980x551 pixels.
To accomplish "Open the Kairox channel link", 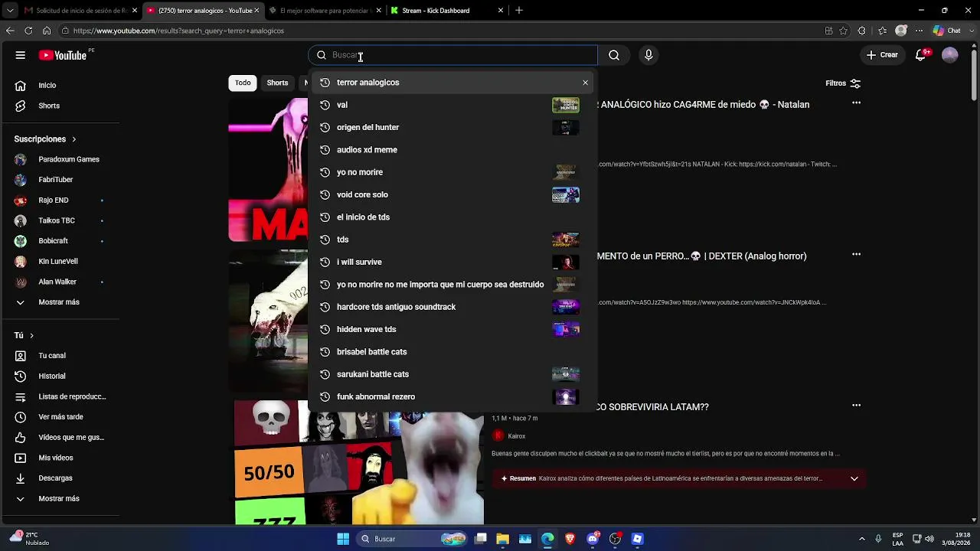I will [x=517, y=436].
